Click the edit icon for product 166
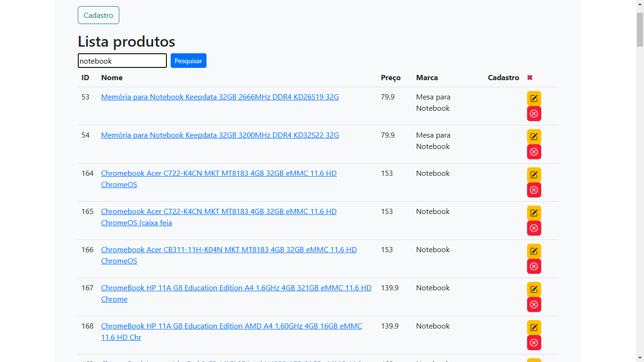 click(x=534, y=251)
